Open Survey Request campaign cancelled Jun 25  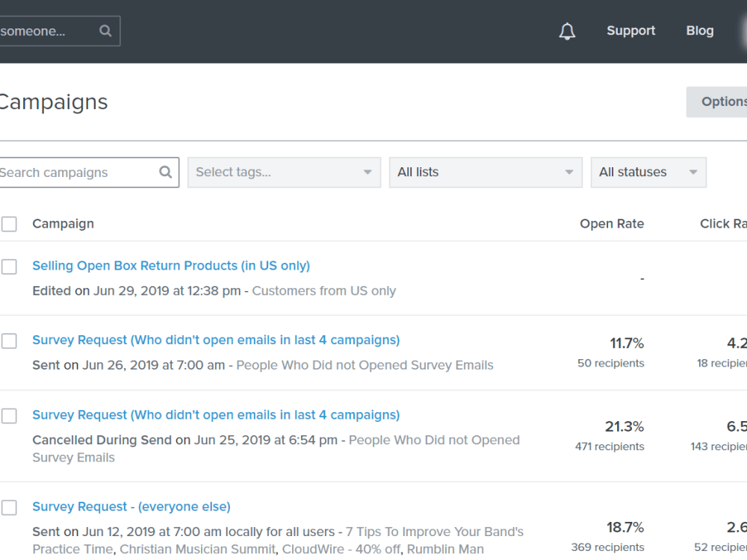pos(216,414)
